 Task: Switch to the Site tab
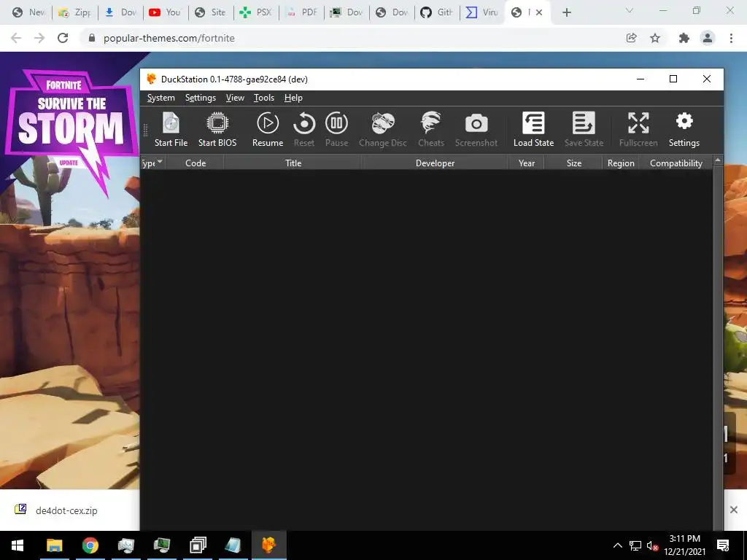(210, 12)
